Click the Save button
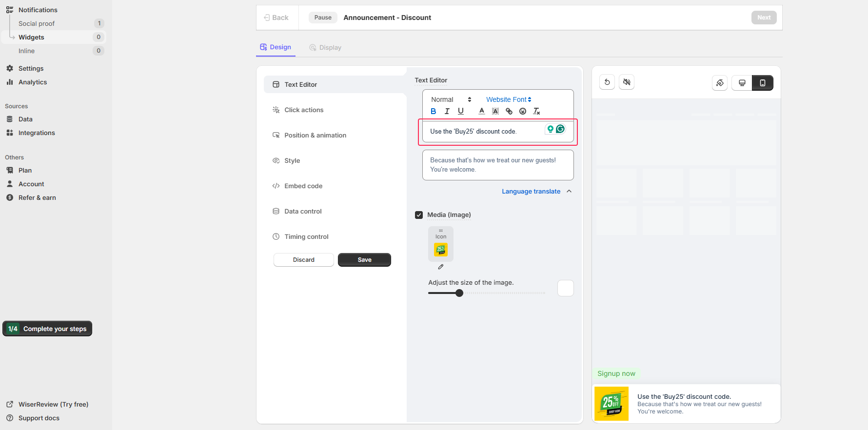Image resolution: width=868 pixels, height=430 pixels. (x=364, y=260)
